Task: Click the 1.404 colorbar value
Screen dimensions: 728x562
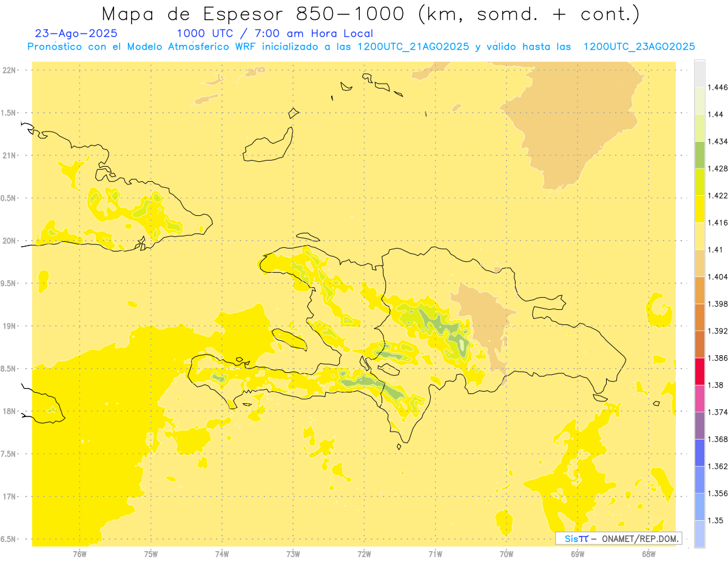Action: (717, 276)
